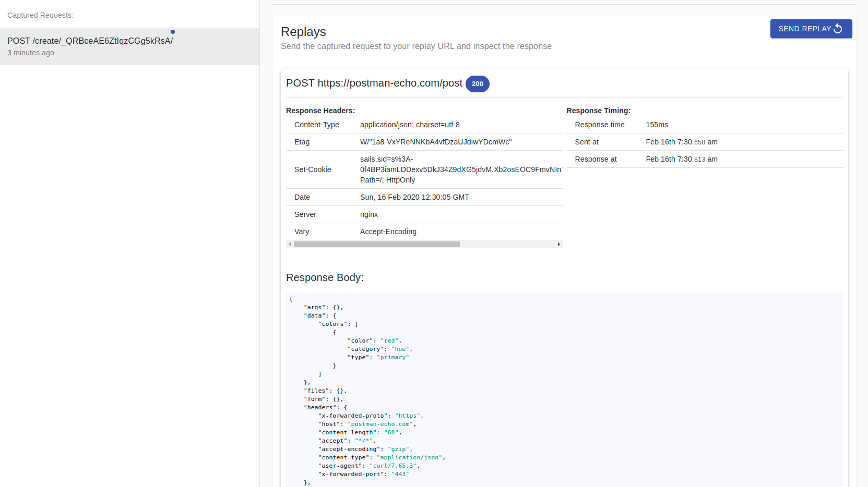Image resolution: width=868 pixels, height=487 pixels.
Task: Click the replay description subtitle text
Action: (x=416, y=46)
